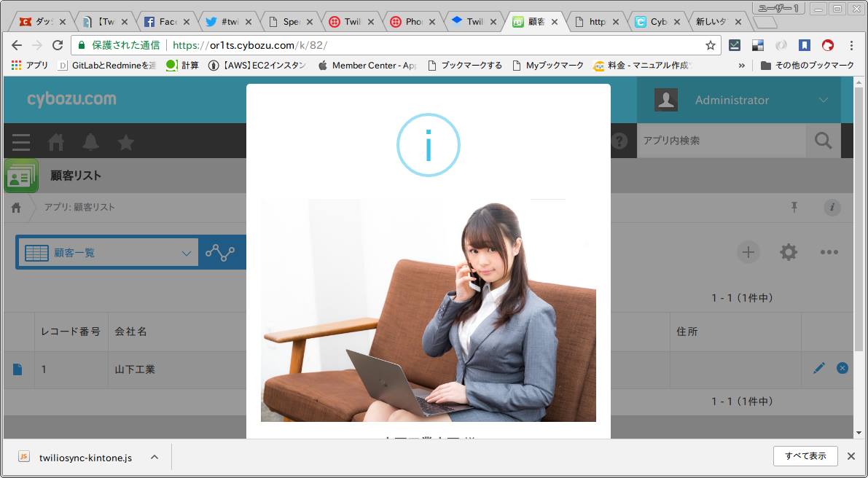Open the notifications bell
The image size is (868, 478).
coord(91,142)
